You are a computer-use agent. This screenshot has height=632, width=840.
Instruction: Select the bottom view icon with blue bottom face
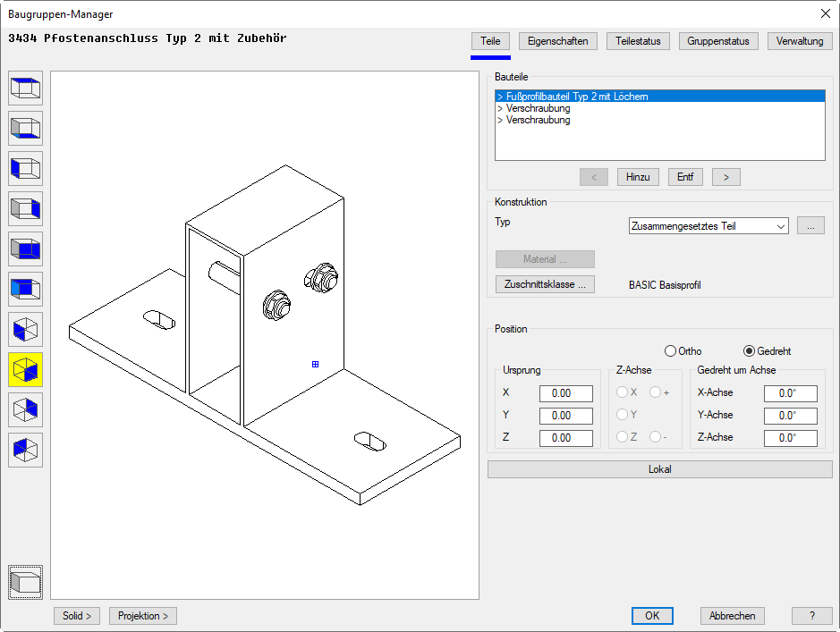[x=25, y=129]
